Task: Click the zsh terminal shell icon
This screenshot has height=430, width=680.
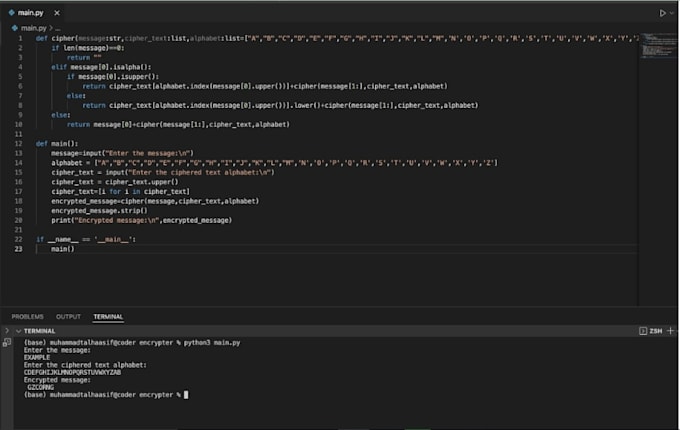Action: 643,330
